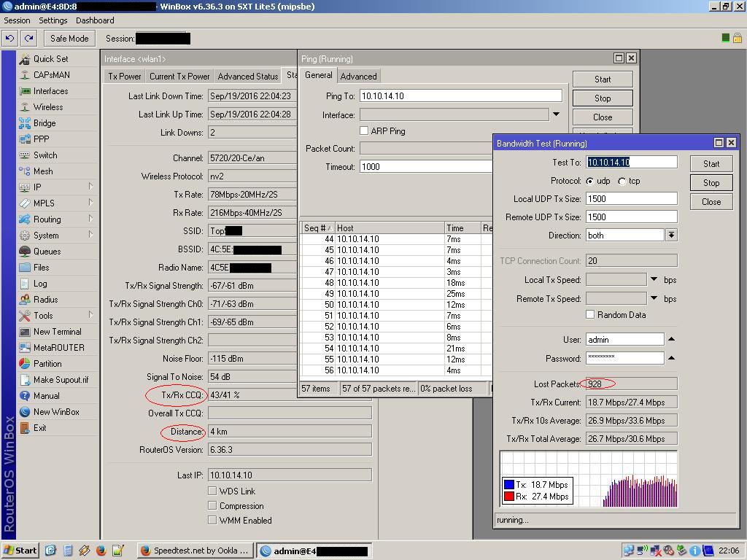Screen dimensions: 747x560
Task: Stop the running Ping
Action: pyautogui.click(x=603, y=98)
